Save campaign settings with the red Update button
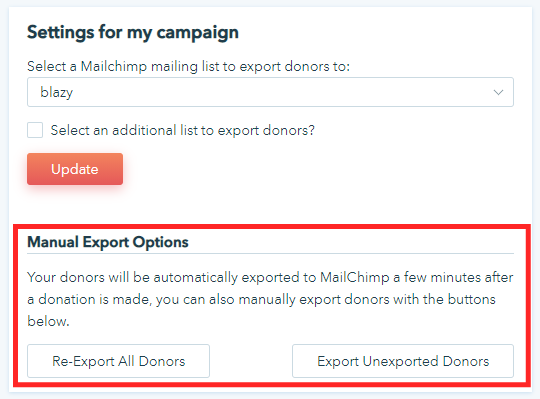540x399 pixels. [x=75, y=169]
